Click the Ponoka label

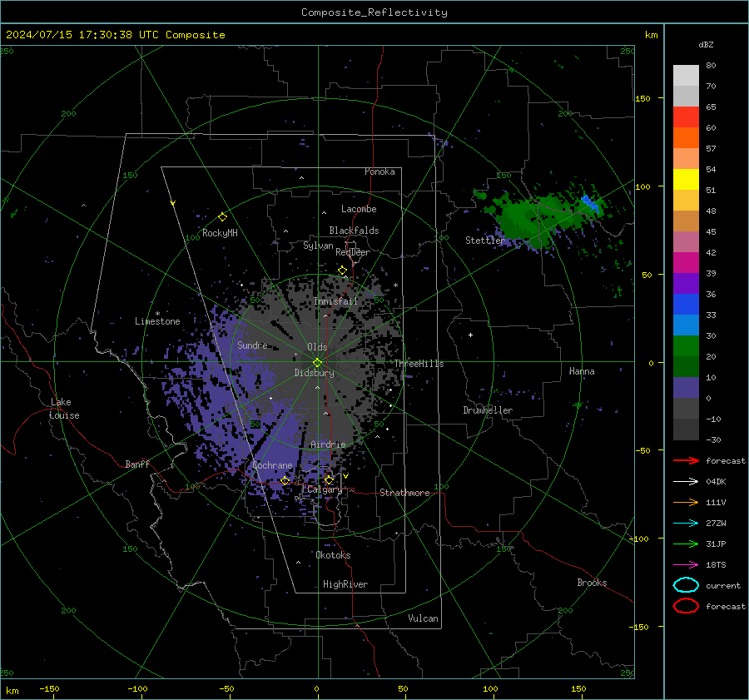point(379,171)
